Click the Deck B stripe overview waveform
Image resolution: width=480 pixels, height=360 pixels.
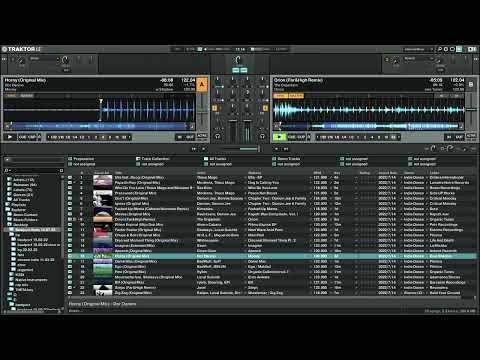(369, 126)
